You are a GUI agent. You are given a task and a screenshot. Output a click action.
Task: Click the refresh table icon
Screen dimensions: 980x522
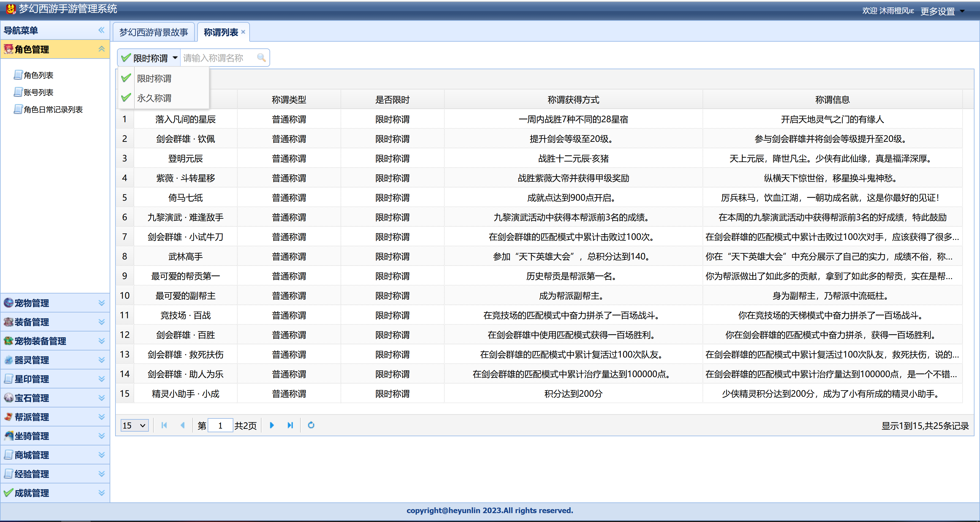click(311, 425)
